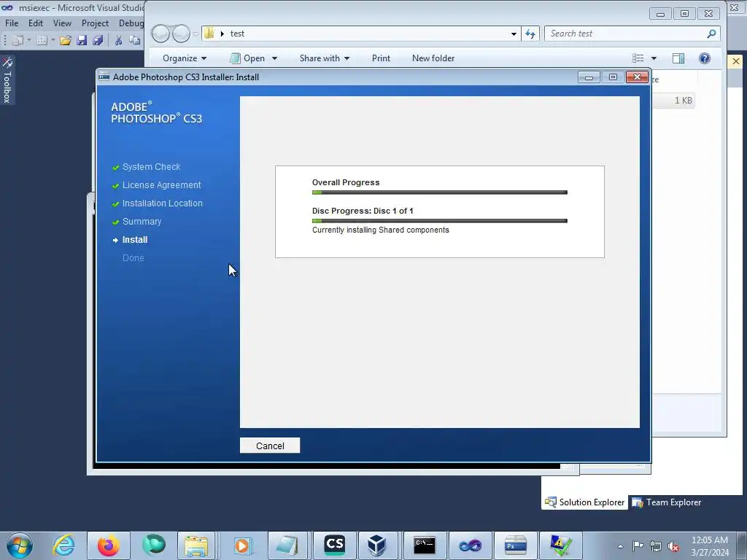The image size is (747, 560).
Task: Open Visual Studio from the taskbar
Action: pyautogui.click(x=470, y=545)
